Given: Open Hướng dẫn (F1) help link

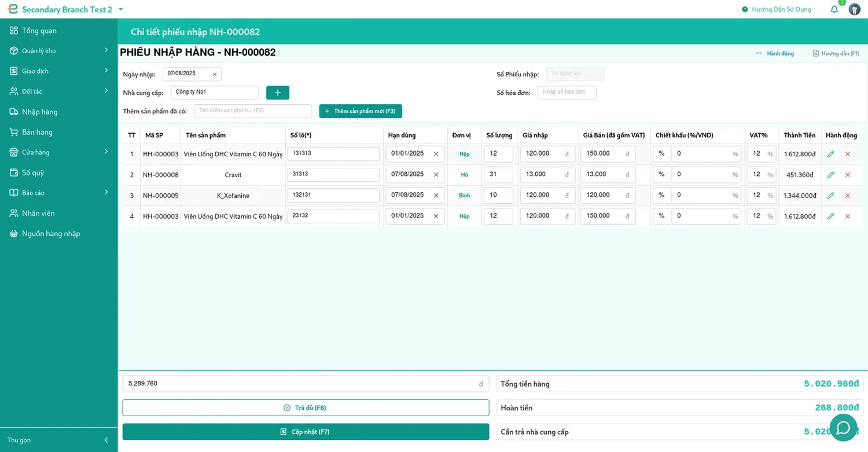Looking at the screenshot, I should point(836,53).
